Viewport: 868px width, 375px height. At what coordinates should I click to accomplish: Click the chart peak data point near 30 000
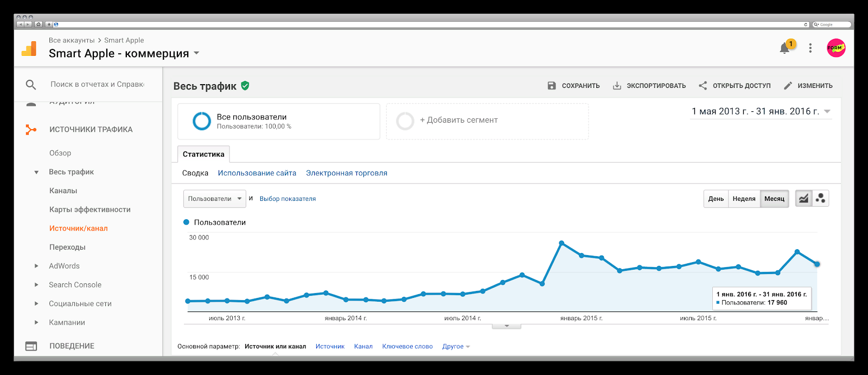tap(561, 243)
